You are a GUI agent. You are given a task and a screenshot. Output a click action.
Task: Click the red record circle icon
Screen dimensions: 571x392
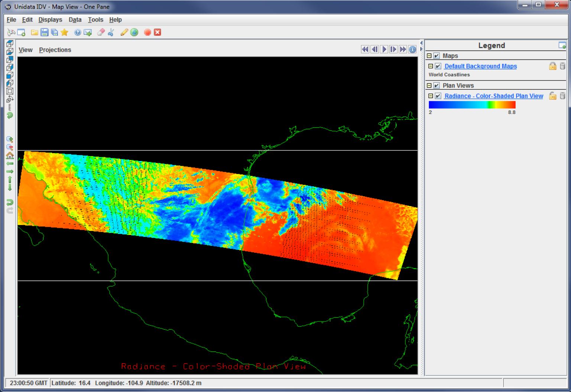click(147, 32)
